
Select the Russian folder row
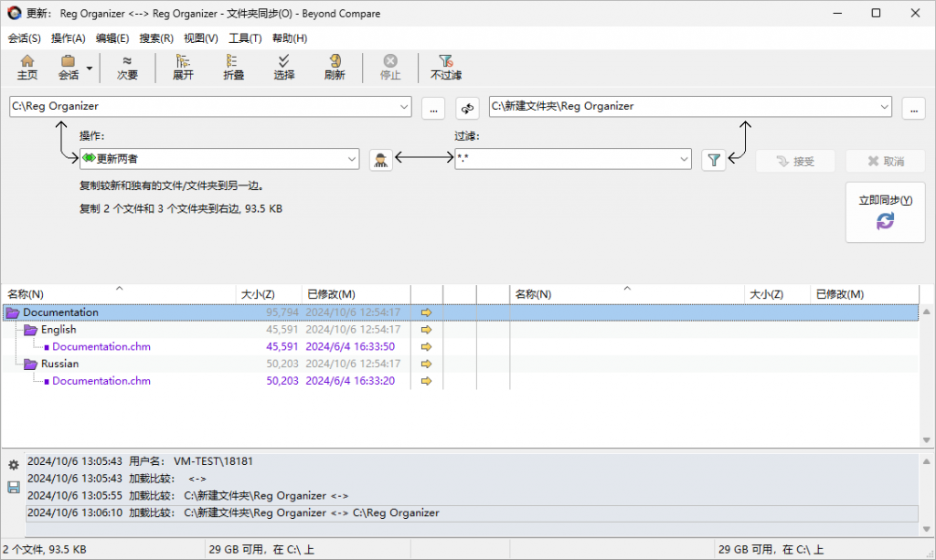(461, 364)
